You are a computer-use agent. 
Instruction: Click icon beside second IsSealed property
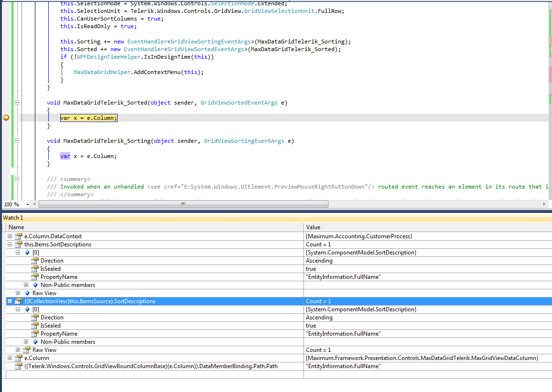click(34, 326)
